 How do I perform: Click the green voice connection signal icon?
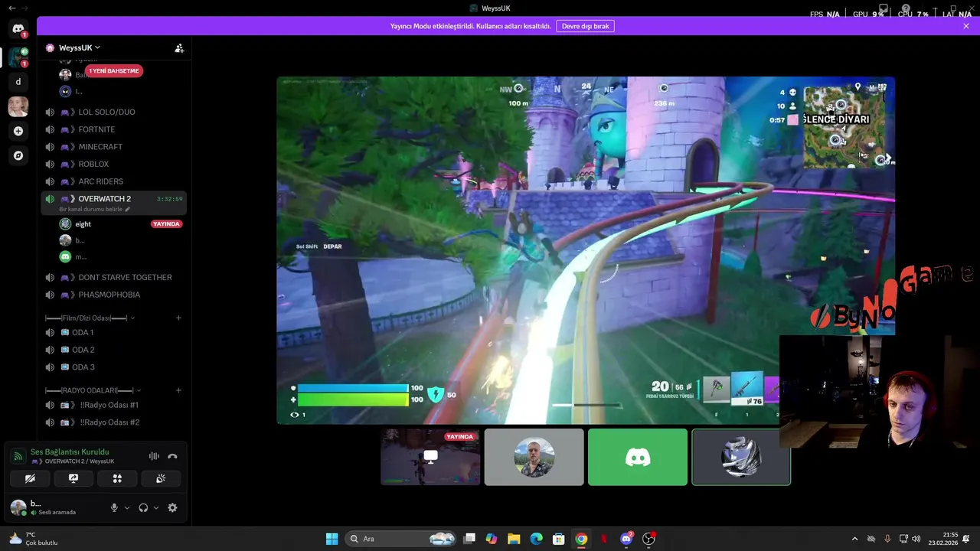pyautogui.click(x=18, y=456)
